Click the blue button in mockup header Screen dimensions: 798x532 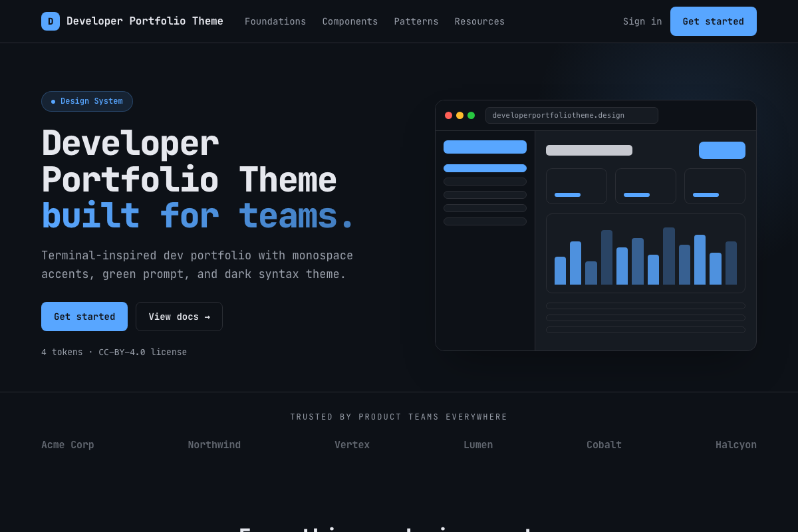[722, 150]
